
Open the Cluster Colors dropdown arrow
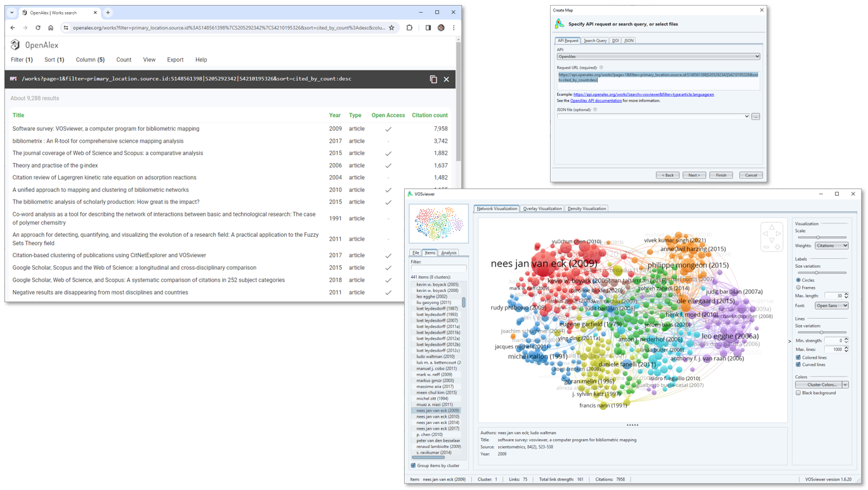coord(845,385)
